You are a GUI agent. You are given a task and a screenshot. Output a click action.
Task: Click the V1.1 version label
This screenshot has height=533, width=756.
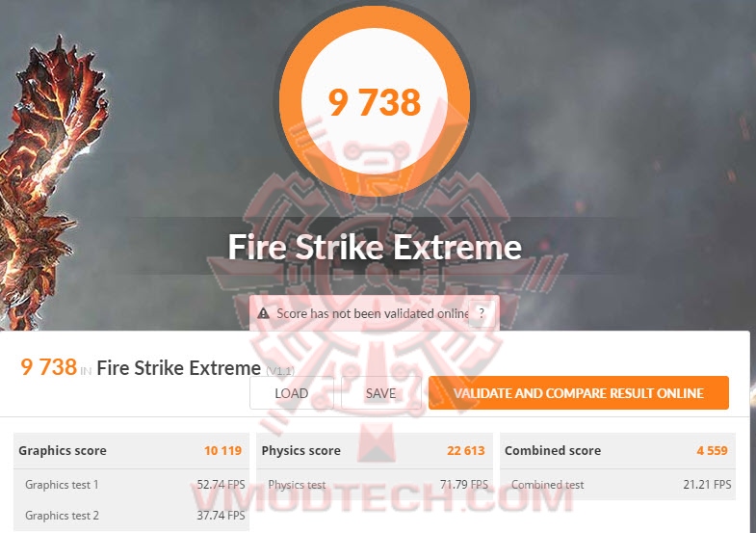(x=280, y=371)
